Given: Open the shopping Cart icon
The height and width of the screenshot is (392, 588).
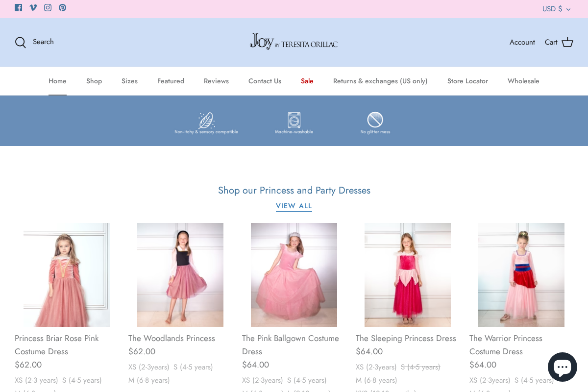Looking at the screenshot, I should point(567,42).
